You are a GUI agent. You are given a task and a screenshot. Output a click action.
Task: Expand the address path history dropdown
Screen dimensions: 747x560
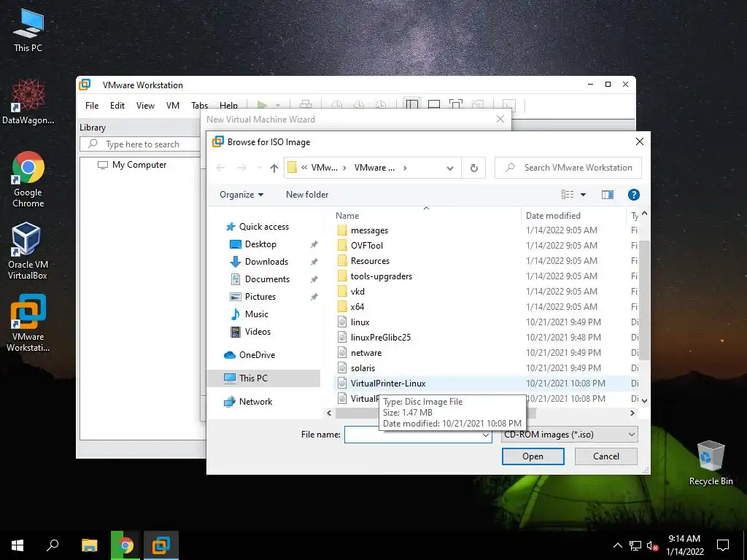449,168
